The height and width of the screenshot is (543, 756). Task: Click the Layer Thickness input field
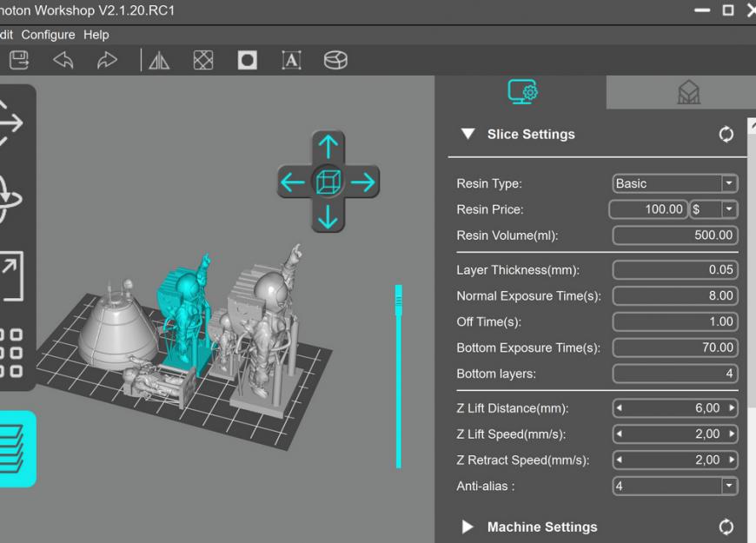pos(675,270)
